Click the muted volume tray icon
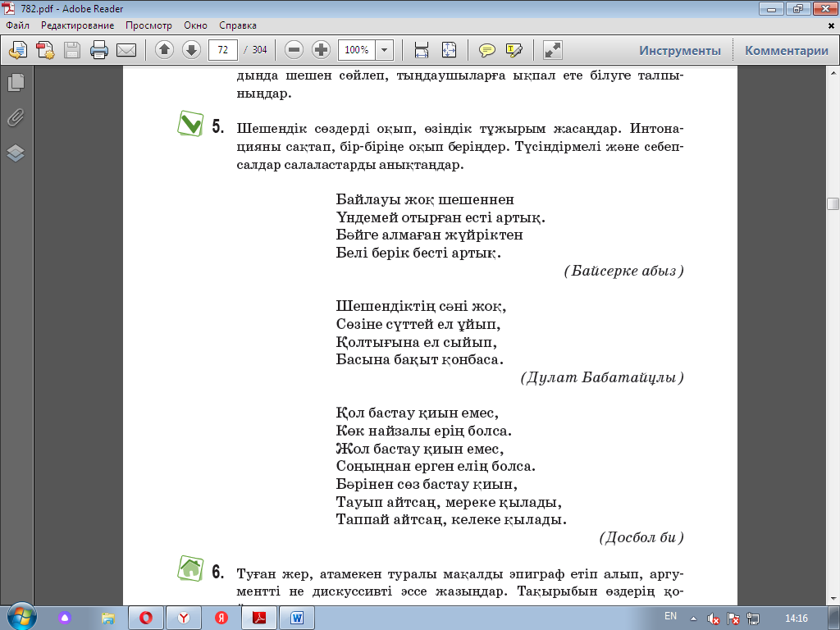 (x=713, y=619)
